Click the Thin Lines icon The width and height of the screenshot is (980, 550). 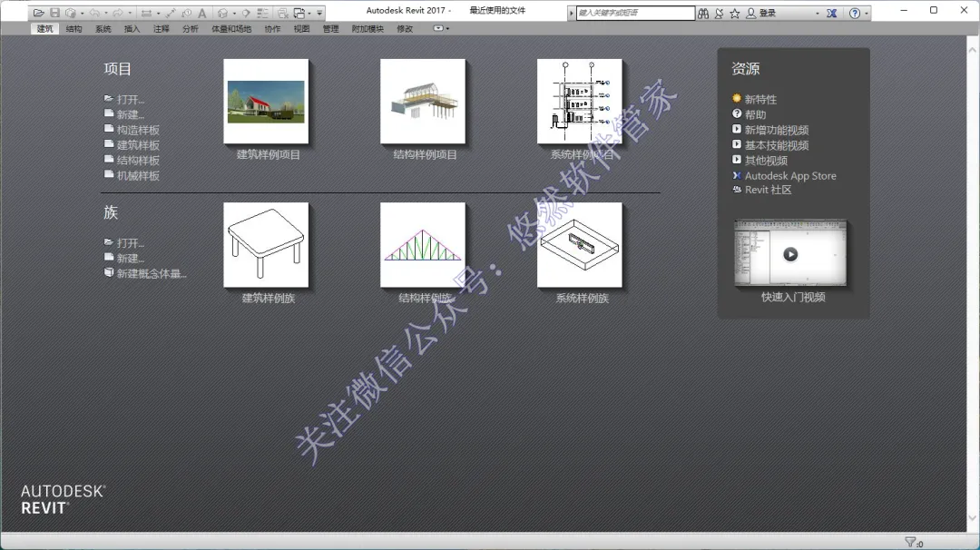[263, 13]
